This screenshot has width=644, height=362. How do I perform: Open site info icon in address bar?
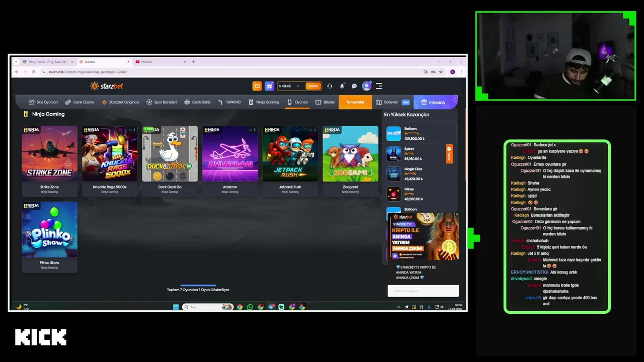[44, 72]
